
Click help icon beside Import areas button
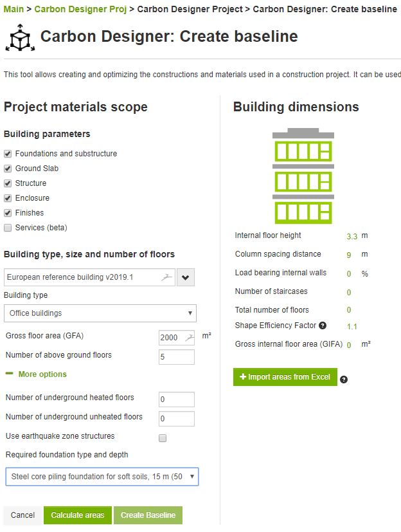click(x=344, y=380)
